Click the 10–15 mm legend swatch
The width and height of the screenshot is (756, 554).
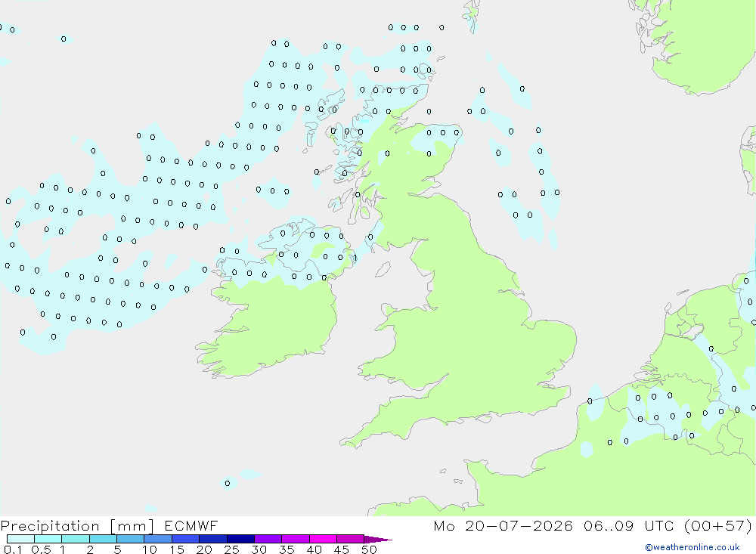pos(158,539)
